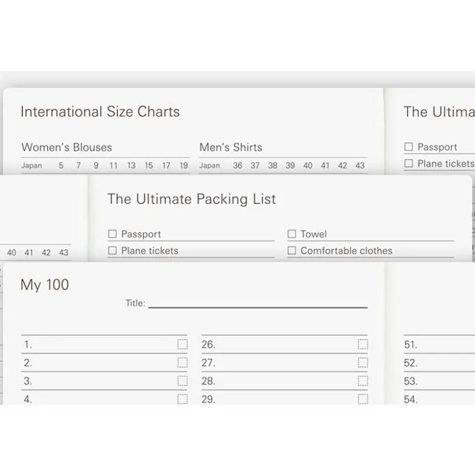Click the number "28." in My 100
Screen dimensions: 475x476
pos(208,381)
